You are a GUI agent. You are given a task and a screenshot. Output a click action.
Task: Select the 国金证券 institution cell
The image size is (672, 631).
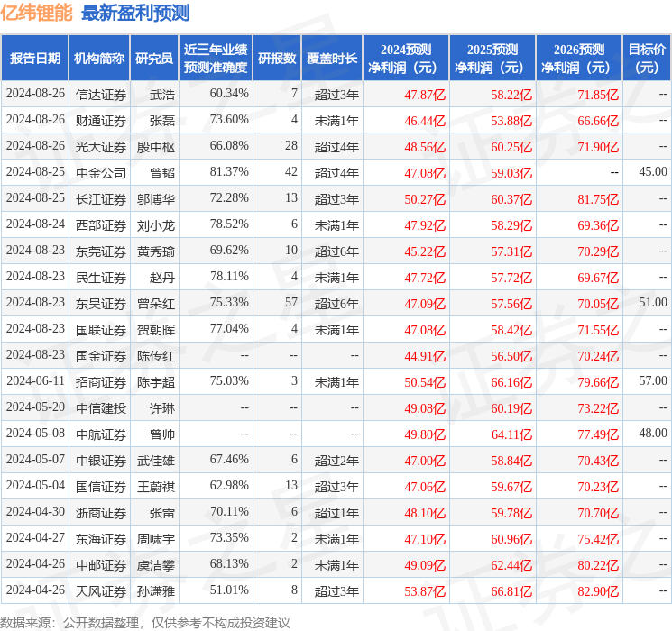101,356
